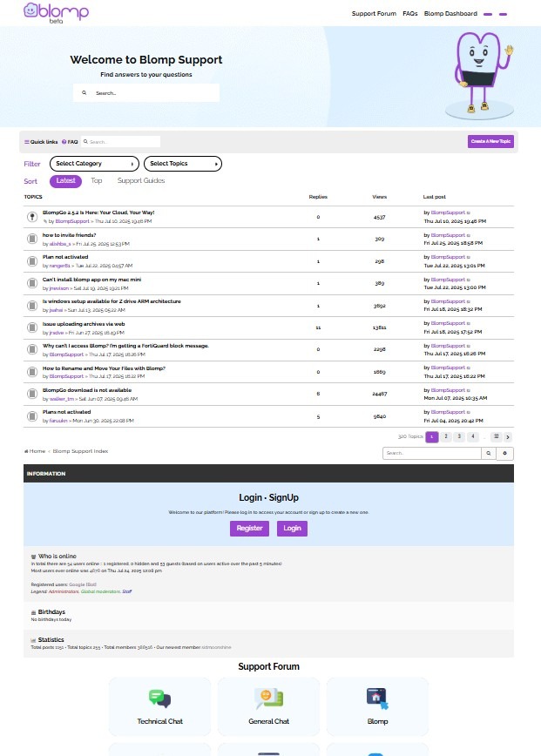Open Blomp Dashboard in top navigation
The height and width of the screenshot is (756, 541).
click(x=450, y=14)
